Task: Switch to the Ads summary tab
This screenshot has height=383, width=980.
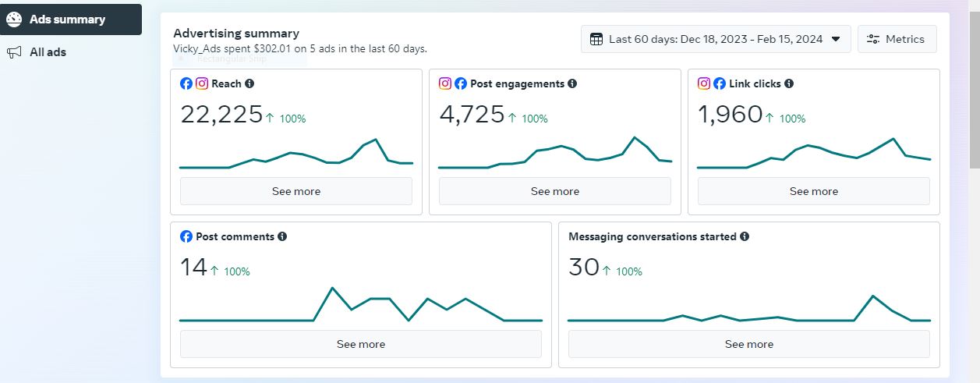Action: click(70, 19)
